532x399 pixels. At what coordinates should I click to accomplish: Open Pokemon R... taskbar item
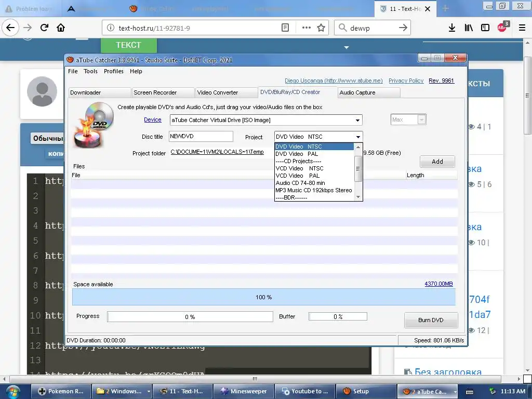(x=61, y=391)
